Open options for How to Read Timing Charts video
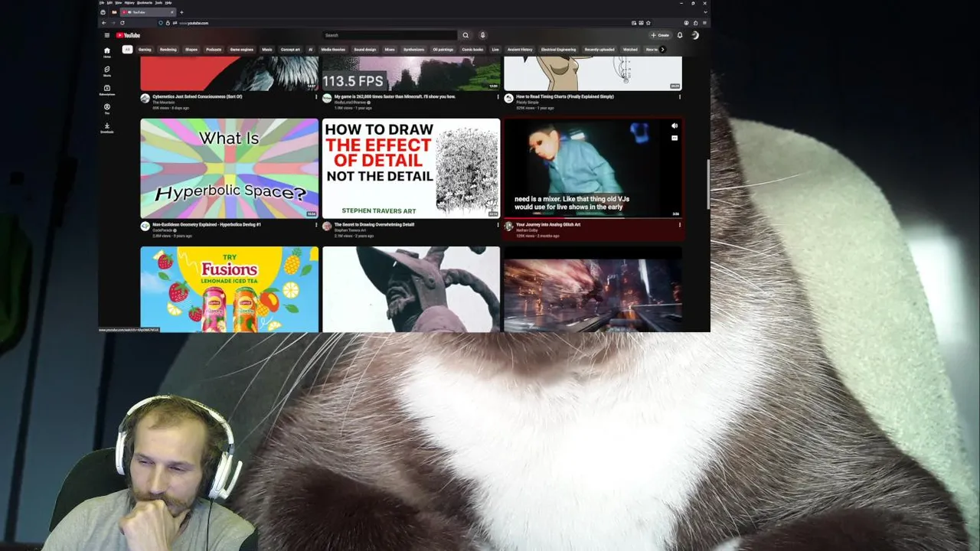The height and width of the screenshot is (551, 980). 680,97
